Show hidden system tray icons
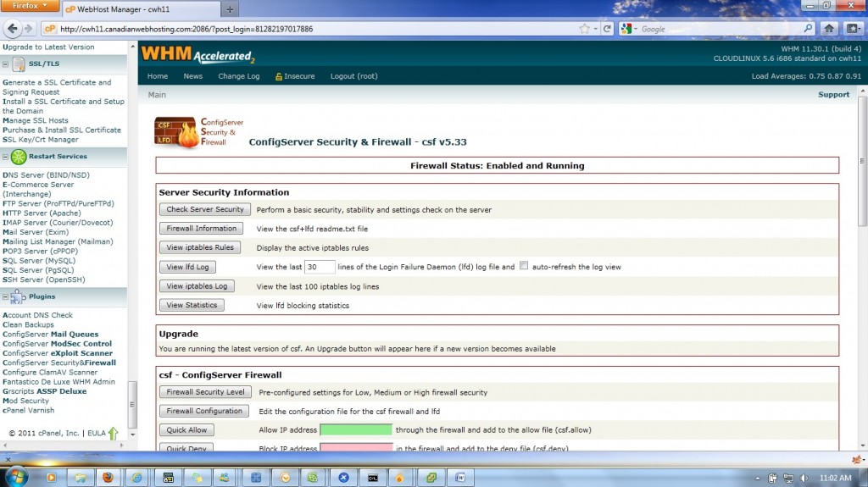The width and height of the screenshot is (868, 487). point(757,478)
